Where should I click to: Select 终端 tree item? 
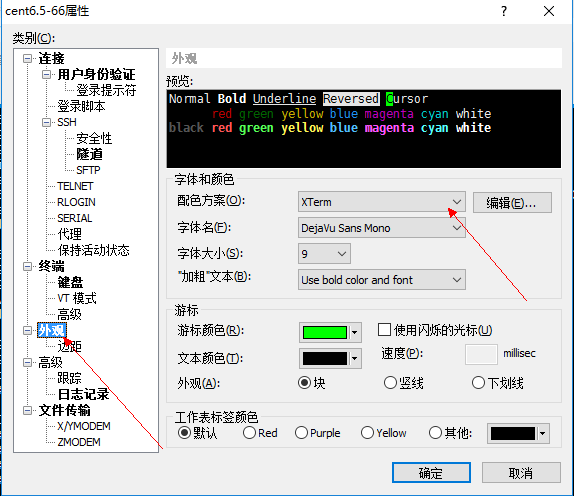click(51, 266)
